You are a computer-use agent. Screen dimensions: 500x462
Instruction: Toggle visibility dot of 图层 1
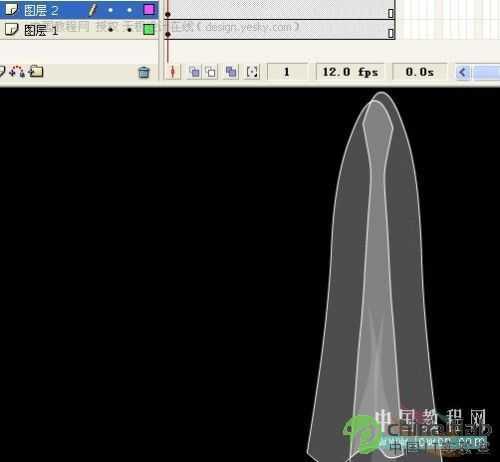click(110, 30)
